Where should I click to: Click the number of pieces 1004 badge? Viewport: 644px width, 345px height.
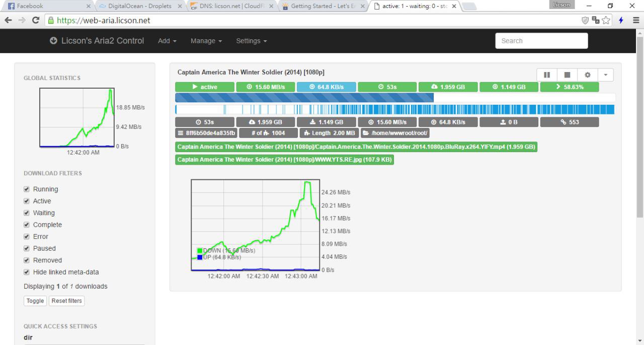coord(268,133)
